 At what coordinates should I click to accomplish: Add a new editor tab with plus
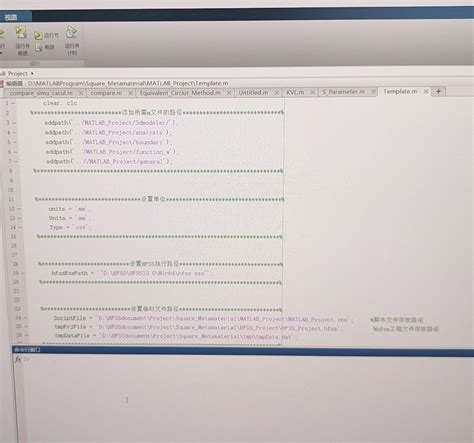438,91
